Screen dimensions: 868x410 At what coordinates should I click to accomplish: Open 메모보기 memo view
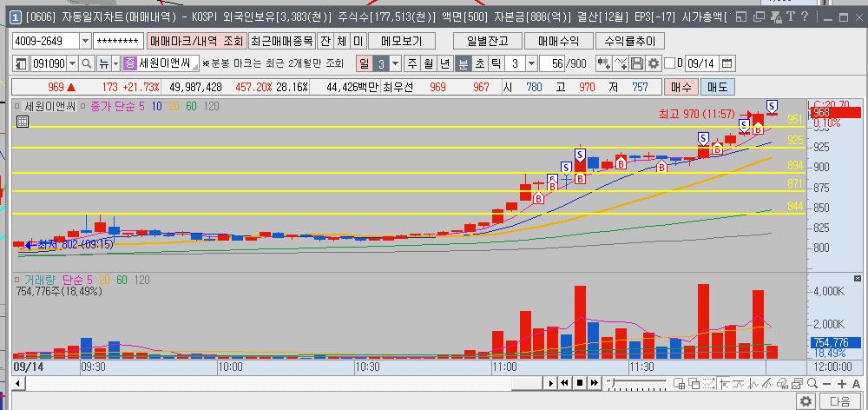(402, 41)
